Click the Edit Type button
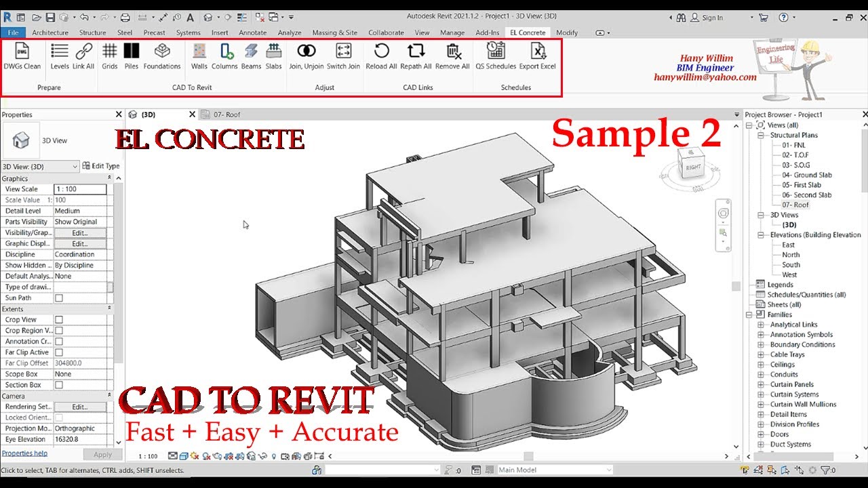Viewport: 868px width, 488px height. [x=101, y=166]
